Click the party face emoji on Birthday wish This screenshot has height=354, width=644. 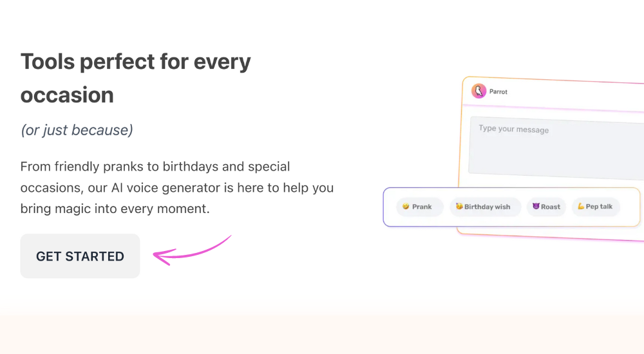459,206
